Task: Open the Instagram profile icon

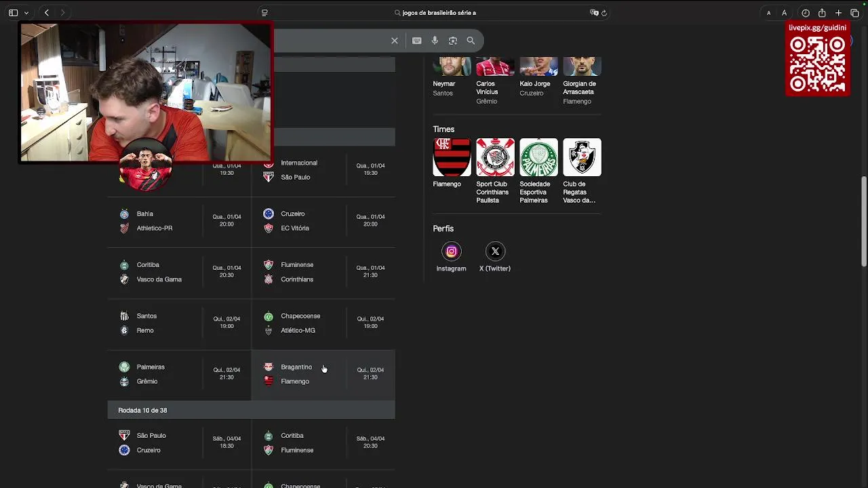Action: pyautogui.click(x=451, y=251)
